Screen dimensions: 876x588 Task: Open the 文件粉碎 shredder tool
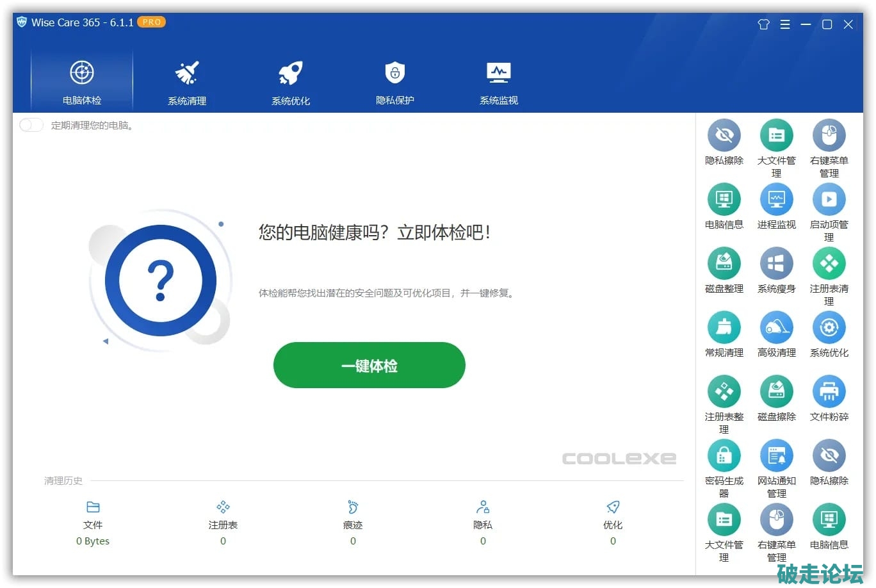pyautogui.click(x=829, y=392)
